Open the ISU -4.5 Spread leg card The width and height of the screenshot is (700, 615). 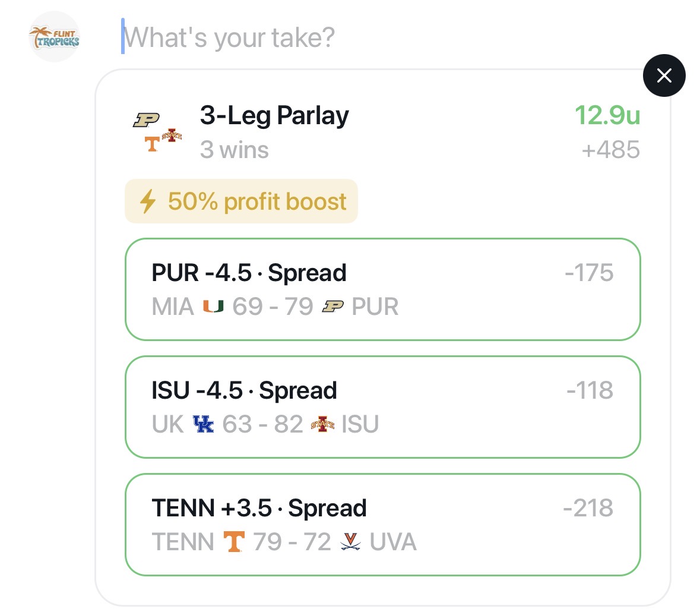[382, 407]
